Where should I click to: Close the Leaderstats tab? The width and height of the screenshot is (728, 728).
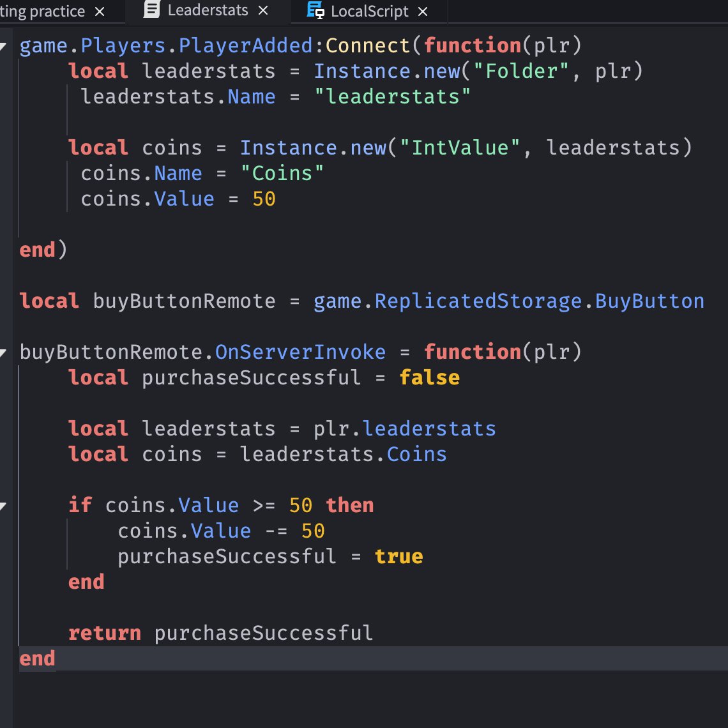tap(263, 10)
